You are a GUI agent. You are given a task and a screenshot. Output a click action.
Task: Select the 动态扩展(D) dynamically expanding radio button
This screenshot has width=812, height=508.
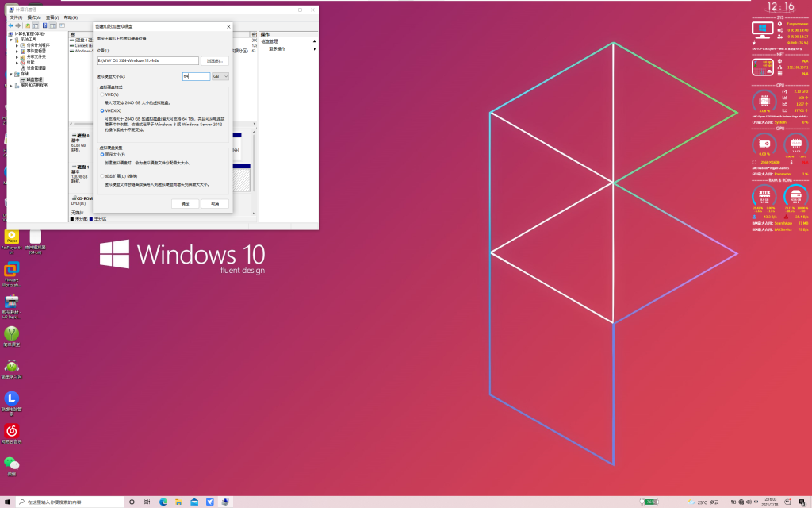tap(102, 176)
